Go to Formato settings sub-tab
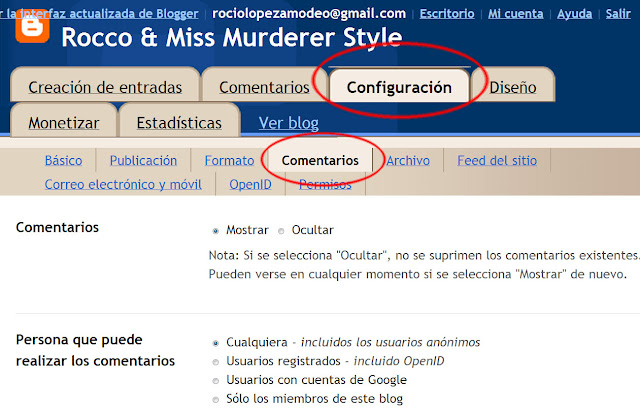640x411 pixels. [x=229, y=160]
